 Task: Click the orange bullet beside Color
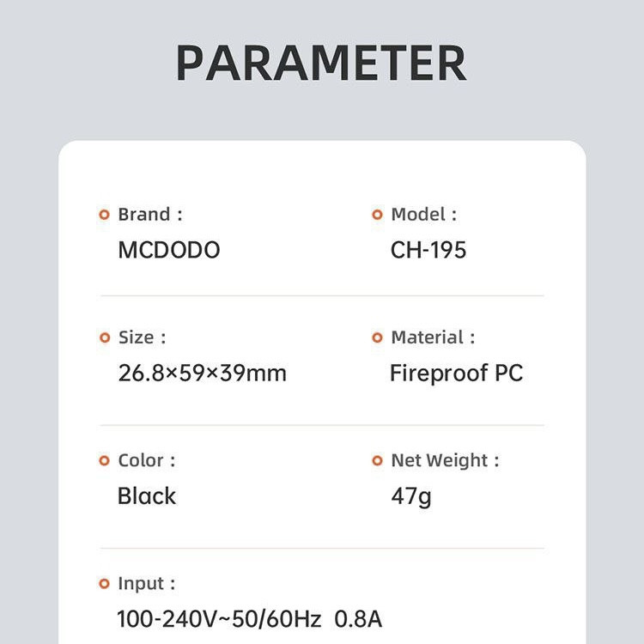105,461
